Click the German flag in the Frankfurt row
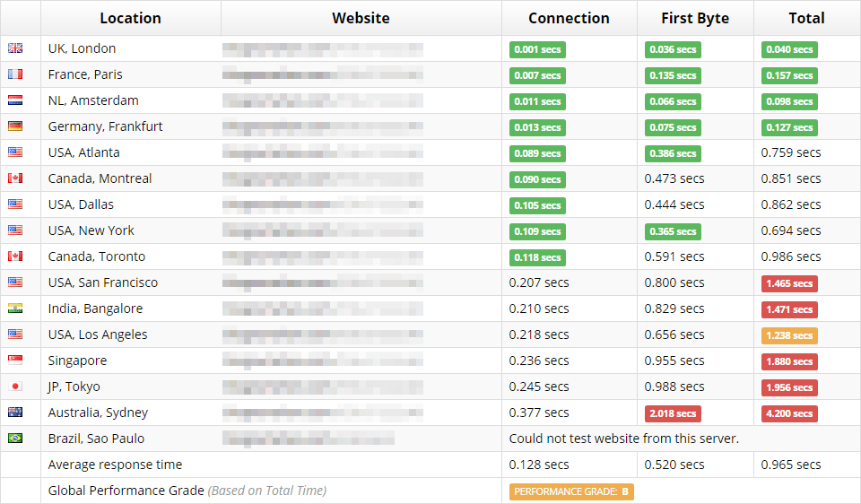The image size is (861, 504). pos(15,126)
